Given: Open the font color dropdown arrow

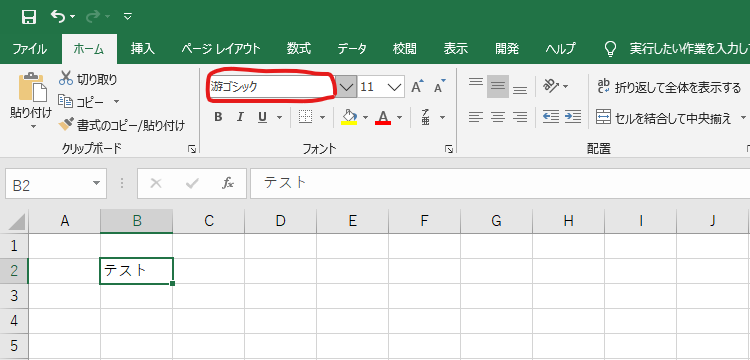Looking at the screenshot, I should click(x=399, y=117).
